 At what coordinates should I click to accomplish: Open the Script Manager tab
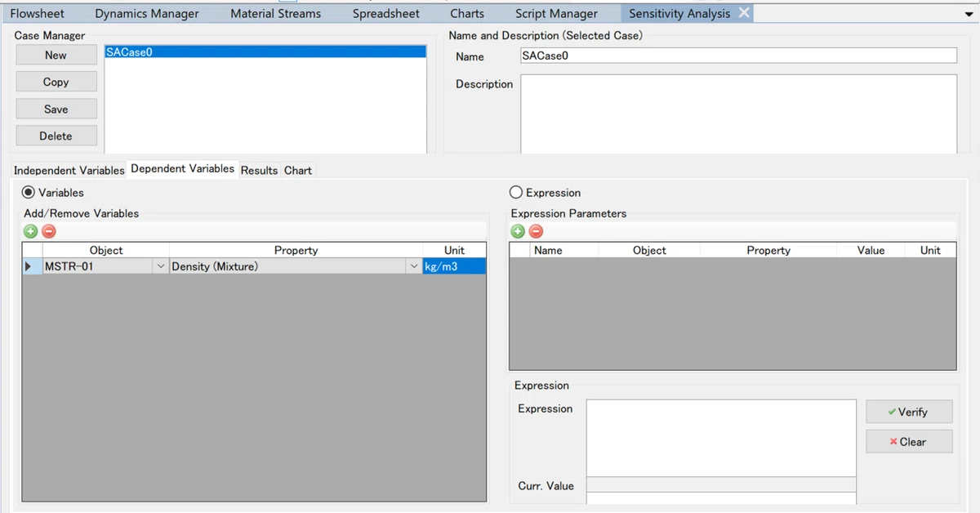556,14
